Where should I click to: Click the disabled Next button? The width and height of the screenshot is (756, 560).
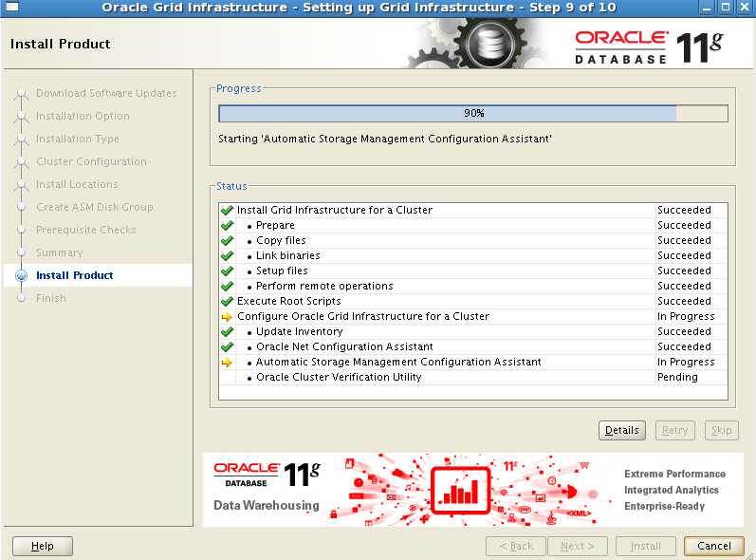point(577,546)
